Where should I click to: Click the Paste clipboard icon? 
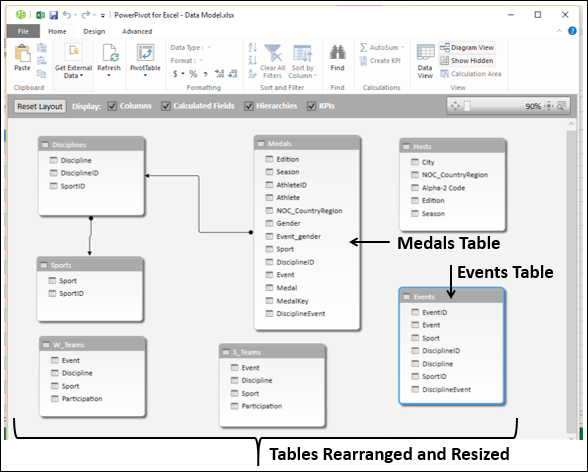22,53
